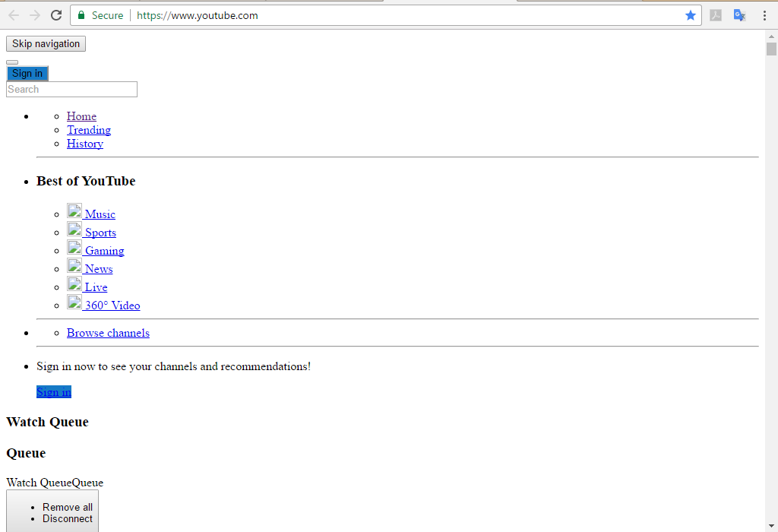Click the browser forward arrow
778x532 pixels.
(x=35, y=15)
